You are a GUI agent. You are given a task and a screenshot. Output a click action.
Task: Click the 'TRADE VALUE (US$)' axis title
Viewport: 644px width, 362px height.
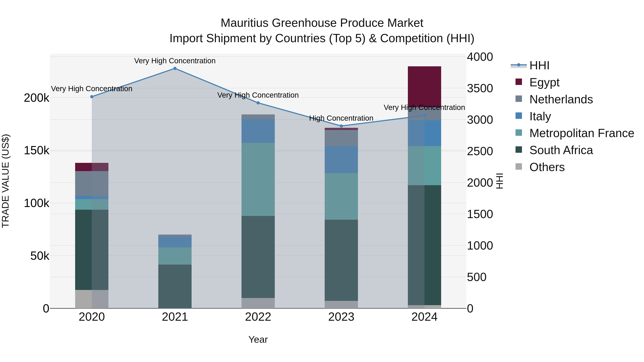point(6,181)
